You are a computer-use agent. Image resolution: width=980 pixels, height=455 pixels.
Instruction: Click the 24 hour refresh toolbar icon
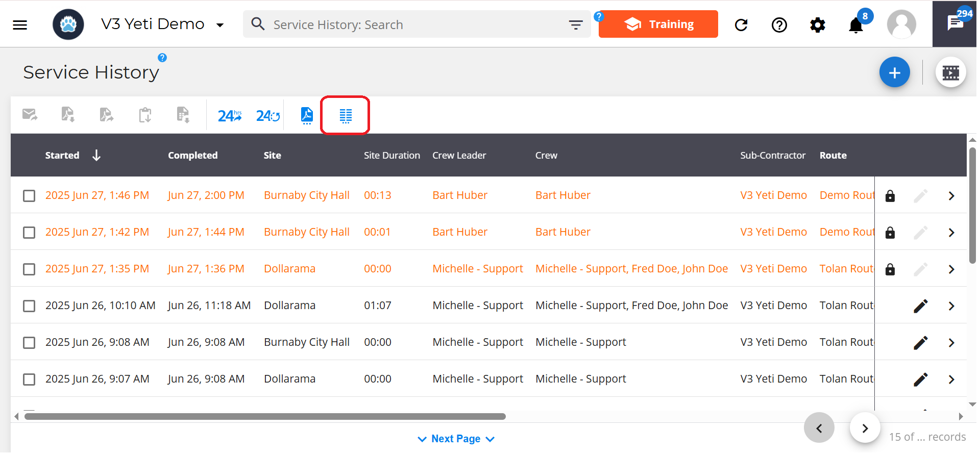click(x=268, y=116)
